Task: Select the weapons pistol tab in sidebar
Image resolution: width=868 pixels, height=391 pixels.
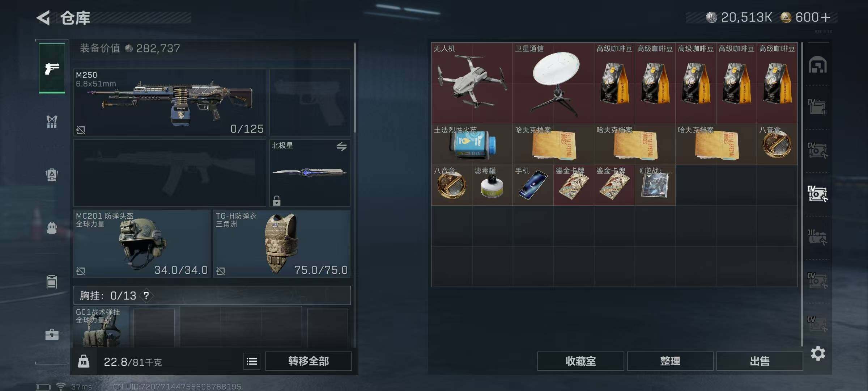Action: (52, 68)
